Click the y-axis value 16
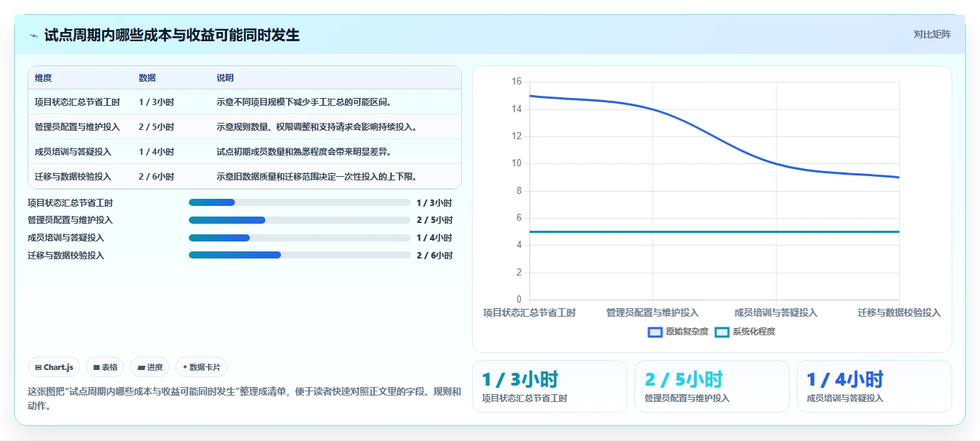The width and height of the screenshot is (980, 441). pyautogui.click(x=517, y=82)
